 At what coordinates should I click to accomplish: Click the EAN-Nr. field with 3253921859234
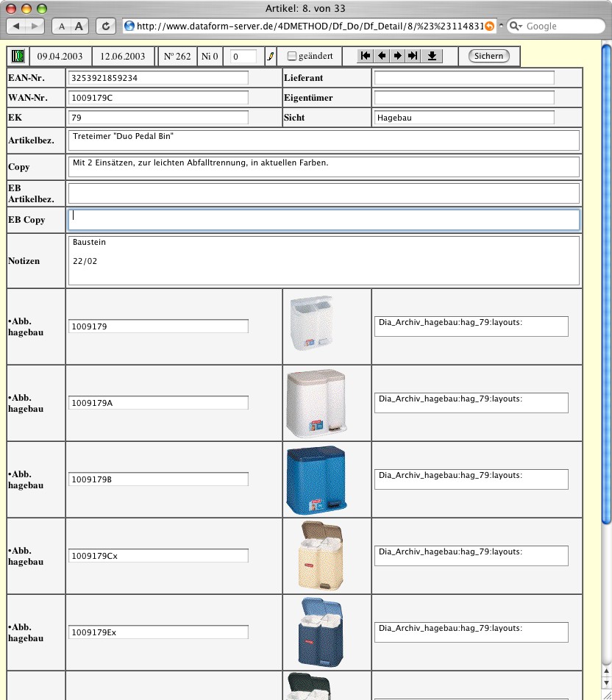pyautogui.click(x=158, y=78)
